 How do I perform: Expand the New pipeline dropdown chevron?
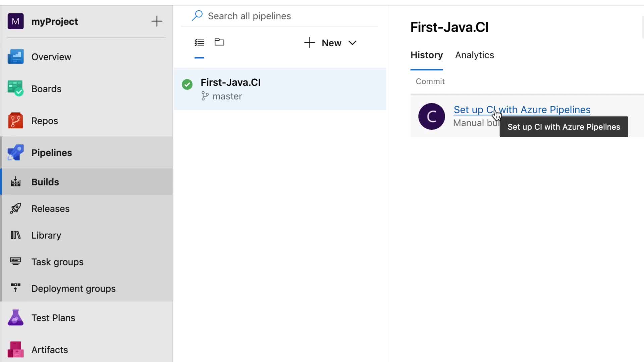(x=352, y=43)
